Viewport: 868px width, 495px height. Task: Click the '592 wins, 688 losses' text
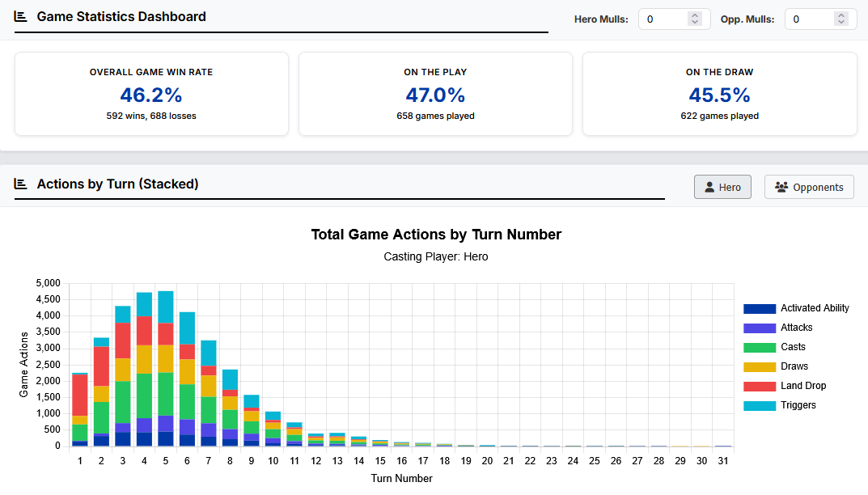click(151, 116)
